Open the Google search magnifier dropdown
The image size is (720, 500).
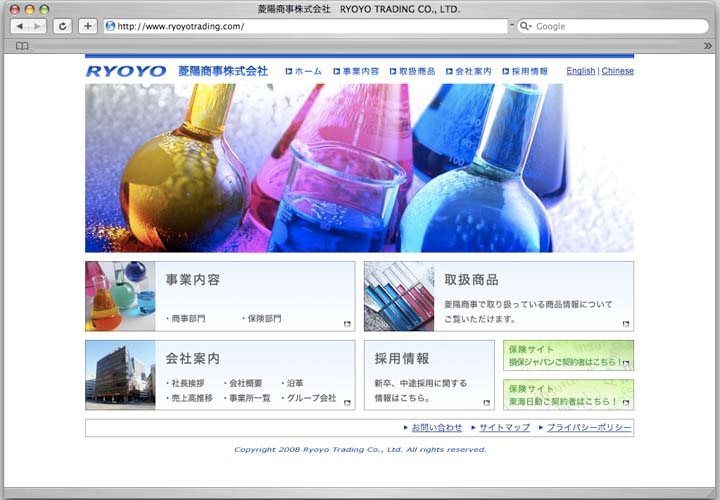(x=525, y=26)
